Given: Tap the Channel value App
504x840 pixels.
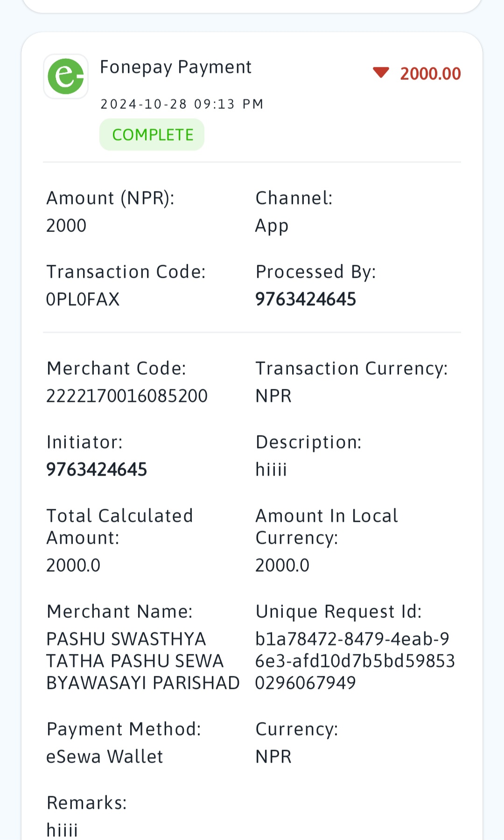Looking at the screenshot, I should pyautogui.click(x=272, y=226).
